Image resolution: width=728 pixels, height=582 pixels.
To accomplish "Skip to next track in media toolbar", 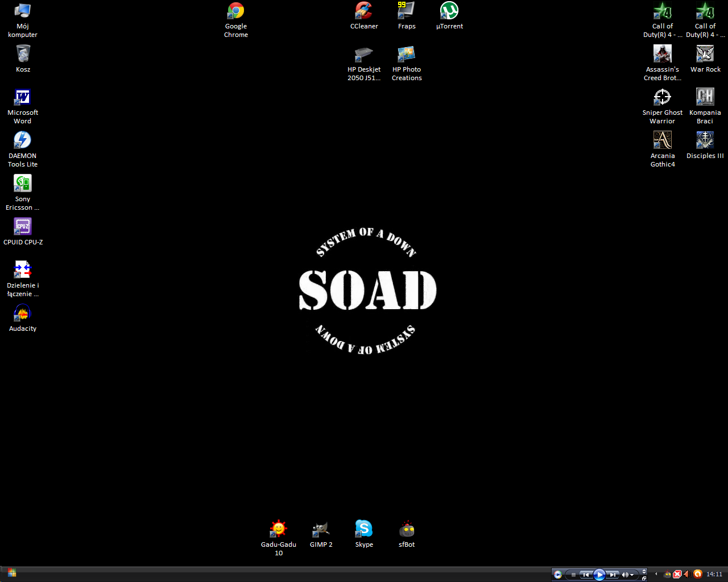I will coord(613,575).
